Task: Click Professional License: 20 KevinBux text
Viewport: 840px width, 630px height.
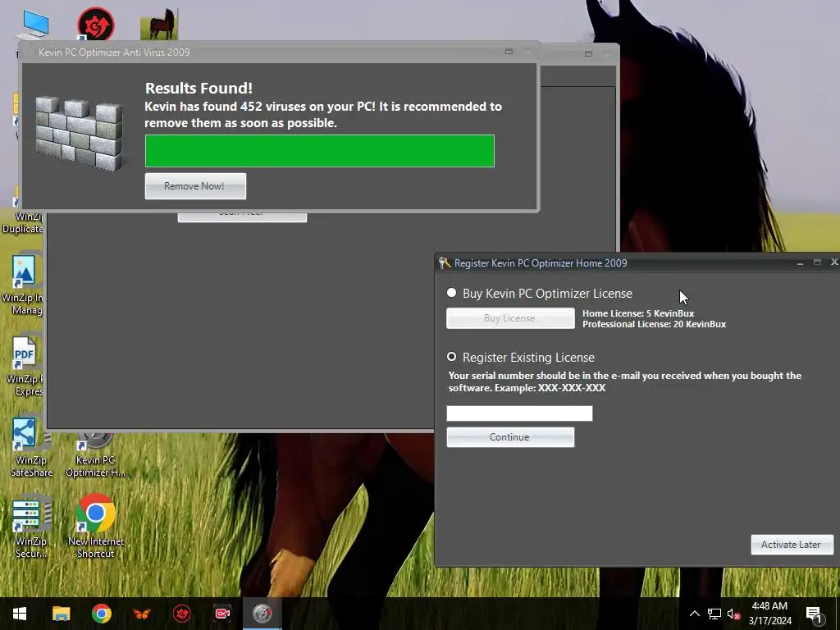Action: click(654, 324)
